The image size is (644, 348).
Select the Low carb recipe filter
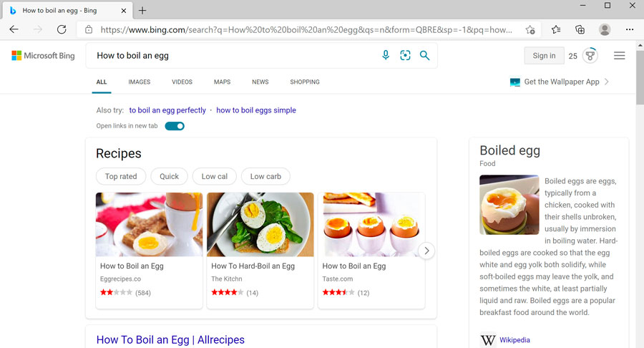coord(265,176)
